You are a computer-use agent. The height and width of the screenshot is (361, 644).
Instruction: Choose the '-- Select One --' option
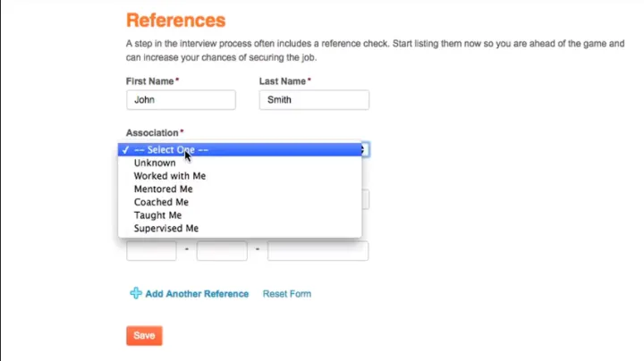[171, 150]
